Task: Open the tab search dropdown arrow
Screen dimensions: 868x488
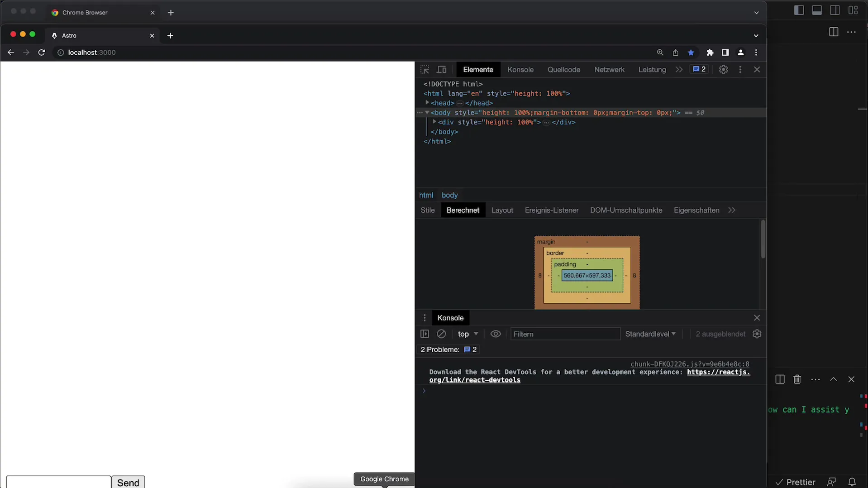Action: pos(756,36)
